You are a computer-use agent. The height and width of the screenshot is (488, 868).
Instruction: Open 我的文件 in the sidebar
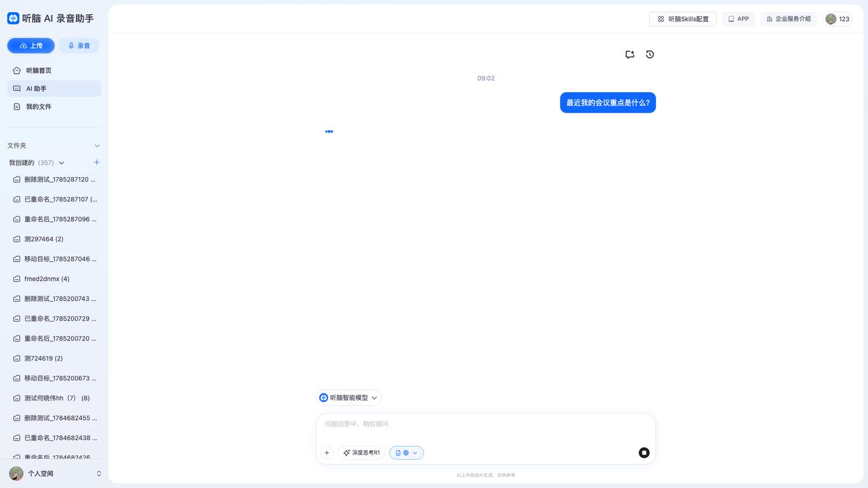(54, 107)
